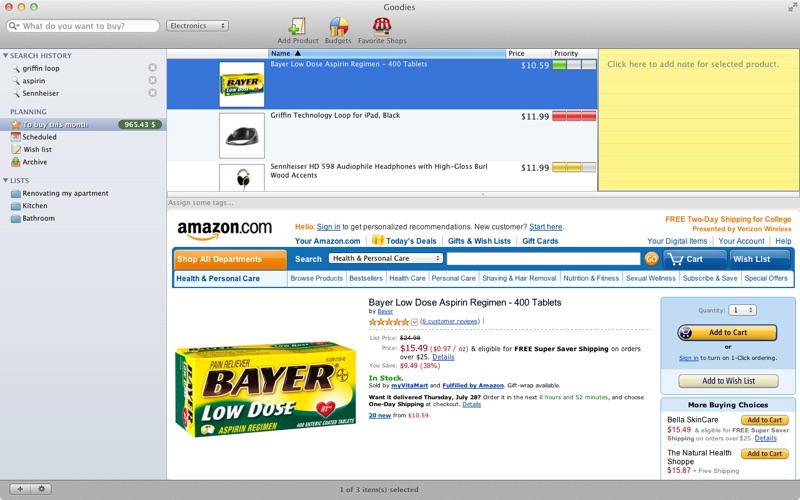This screenshot has height=500, width=800.
Task: Click the orange GO search button
Action: coord(652,259)
